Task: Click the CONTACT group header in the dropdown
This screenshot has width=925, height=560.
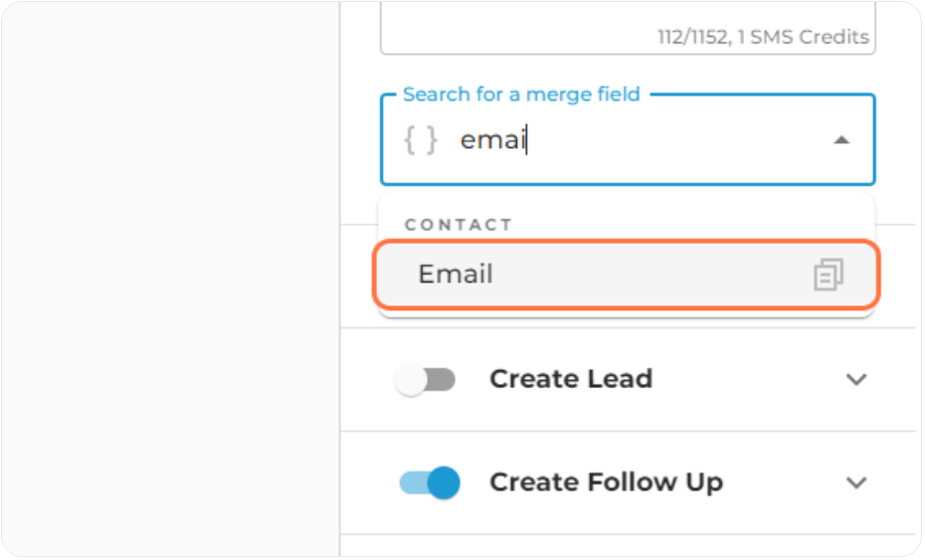Action: click(459, 225)
